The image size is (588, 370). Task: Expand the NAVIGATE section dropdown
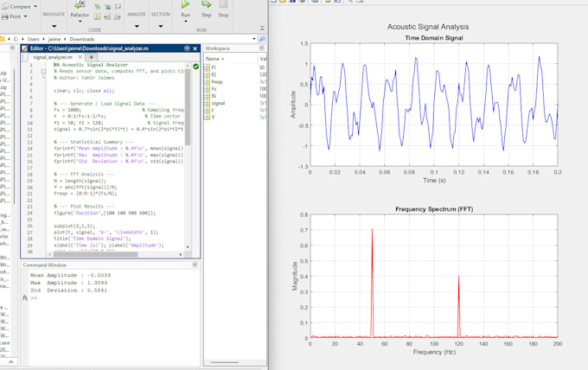point(54,26)
